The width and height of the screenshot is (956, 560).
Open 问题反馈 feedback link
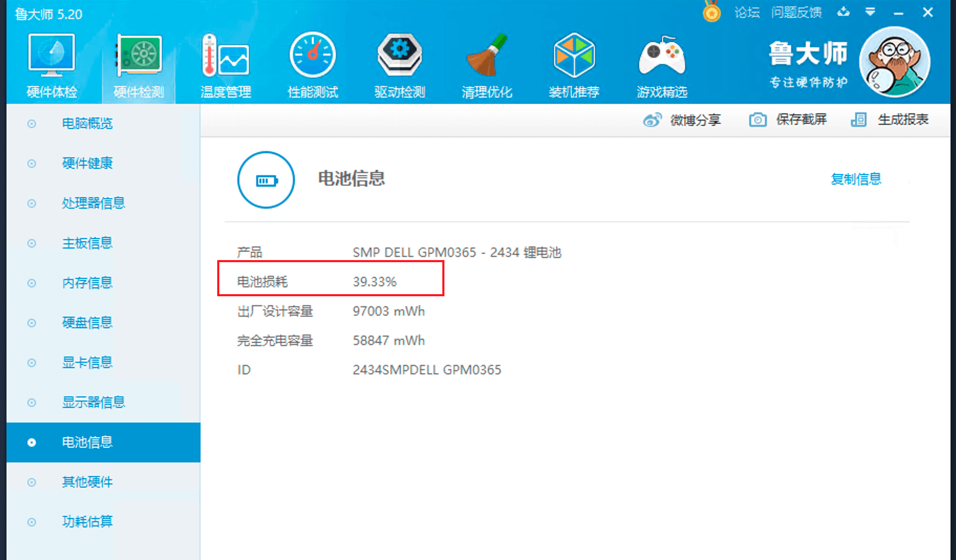point(796,12)
